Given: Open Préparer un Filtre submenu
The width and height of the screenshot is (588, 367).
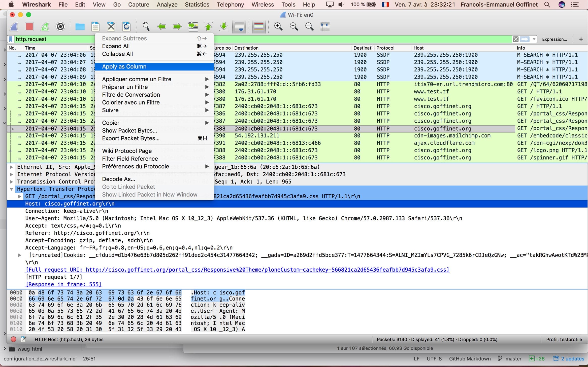Looking at the screenshot, I should pos(154,87).
